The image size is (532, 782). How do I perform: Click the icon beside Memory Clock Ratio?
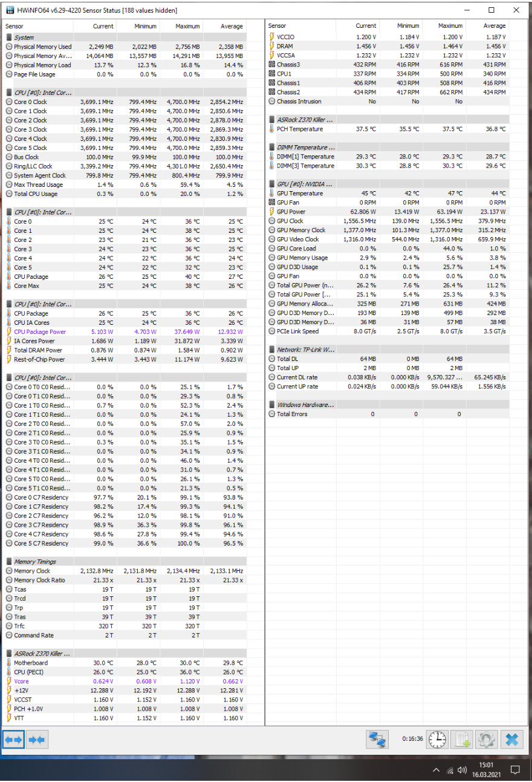[x=9, y=580]
